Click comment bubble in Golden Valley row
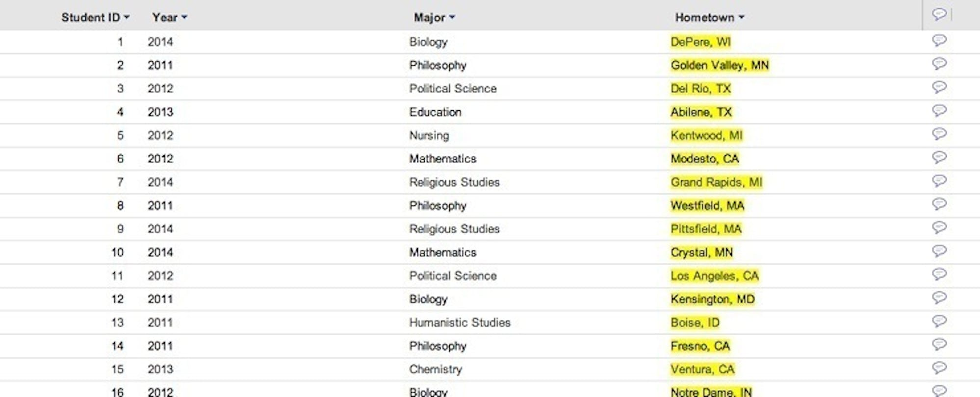This screenshot has width=980, height=397. click(x=939, y=64)
